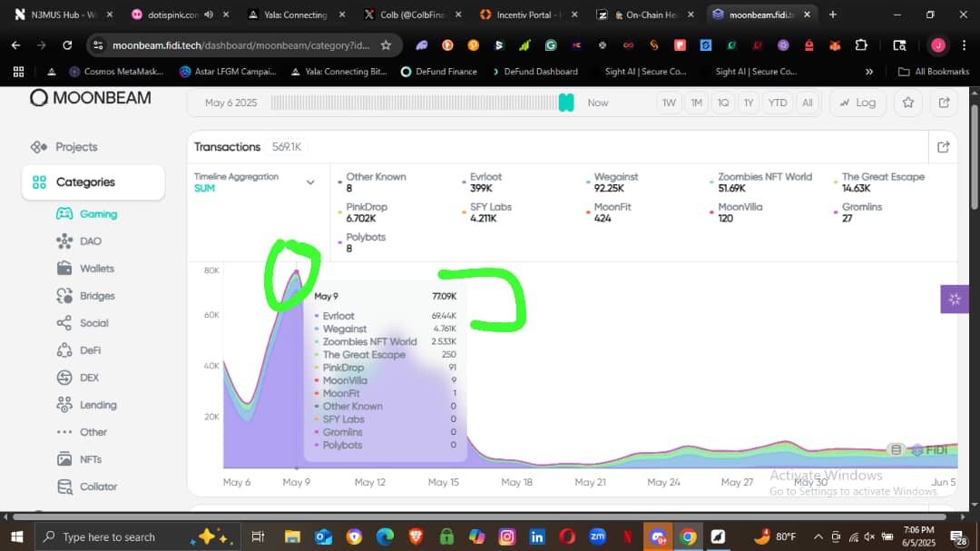Image resolution: width=980 pixels, height=551 pixels.
Task: Star this dashboard as favorite
Action: pyautogui.click(x=908, y=103)
